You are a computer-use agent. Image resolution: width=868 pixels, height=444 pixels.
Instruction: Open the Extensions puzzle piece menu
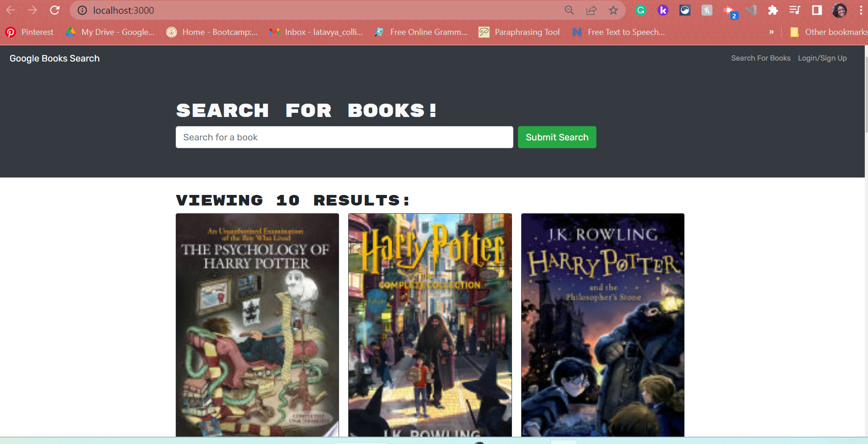tap(773, 10)
